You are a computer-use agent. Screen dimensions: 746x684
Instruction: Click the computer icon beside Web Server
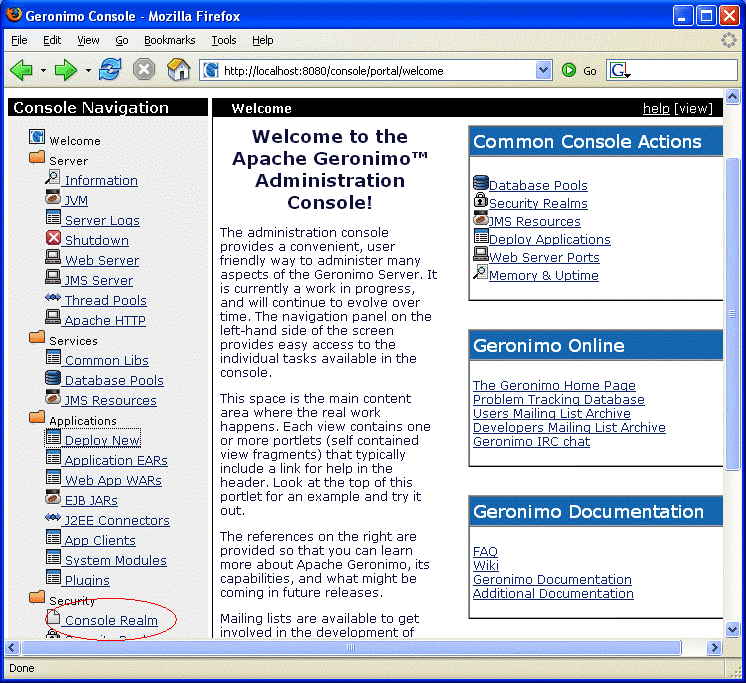53,257
